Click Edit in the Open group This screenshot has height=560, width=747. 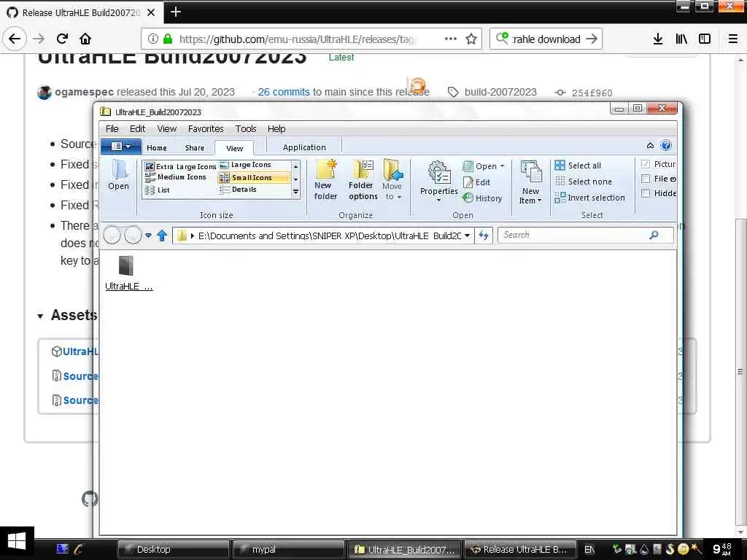pos(476,182)
